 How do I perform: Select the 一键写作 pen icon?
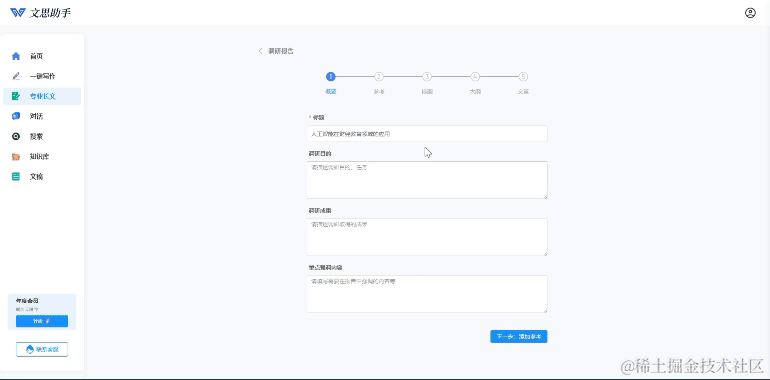(16, 76)
